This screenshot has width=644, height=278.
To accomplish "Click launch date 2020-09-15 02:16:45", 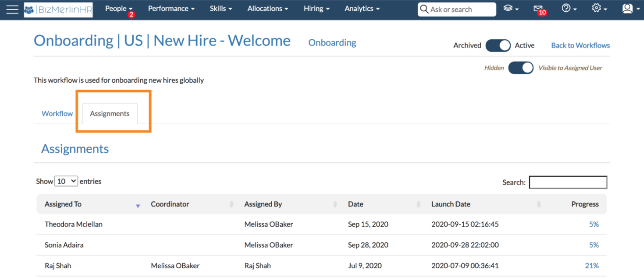I will [465, 224].
